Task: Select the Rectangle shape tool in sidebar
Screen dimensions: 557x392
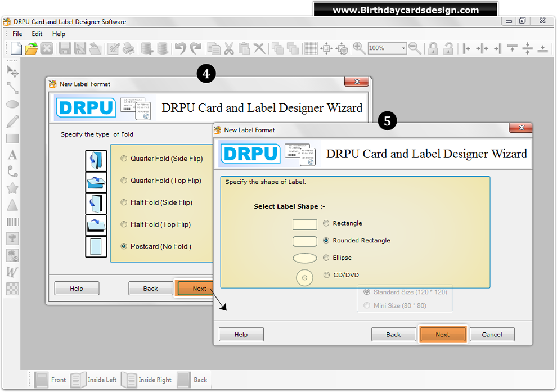Action: click(12, 138)
